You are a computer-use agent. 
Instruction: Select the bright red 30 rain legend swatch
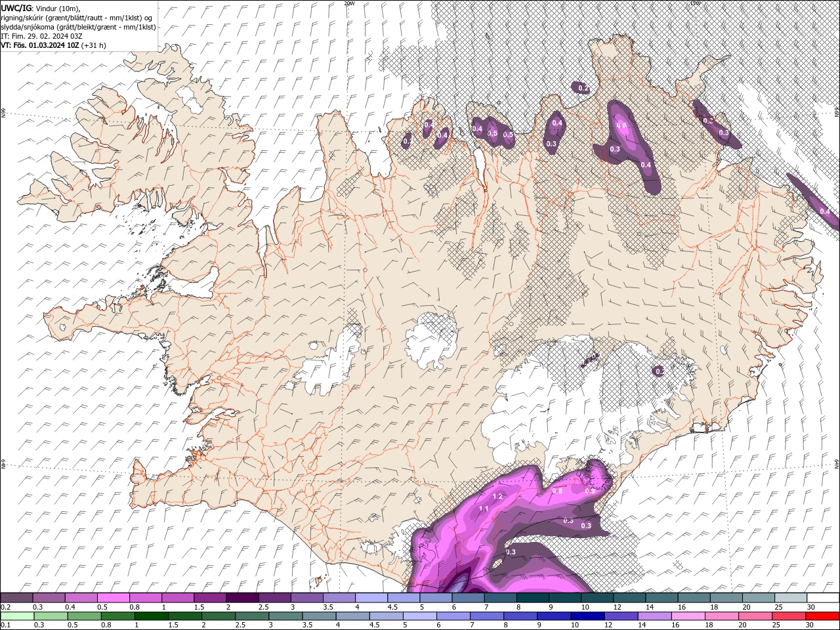point(822,616)
